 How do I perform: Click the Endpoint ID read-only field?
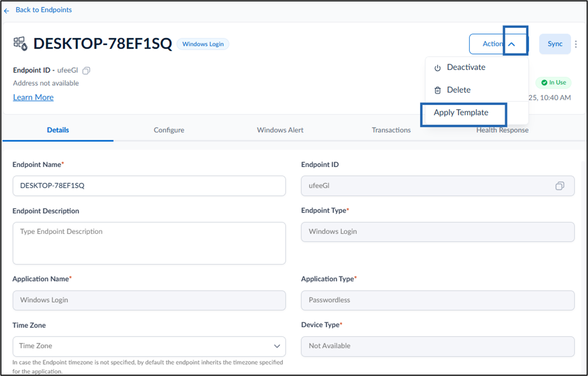click(438, 186)
